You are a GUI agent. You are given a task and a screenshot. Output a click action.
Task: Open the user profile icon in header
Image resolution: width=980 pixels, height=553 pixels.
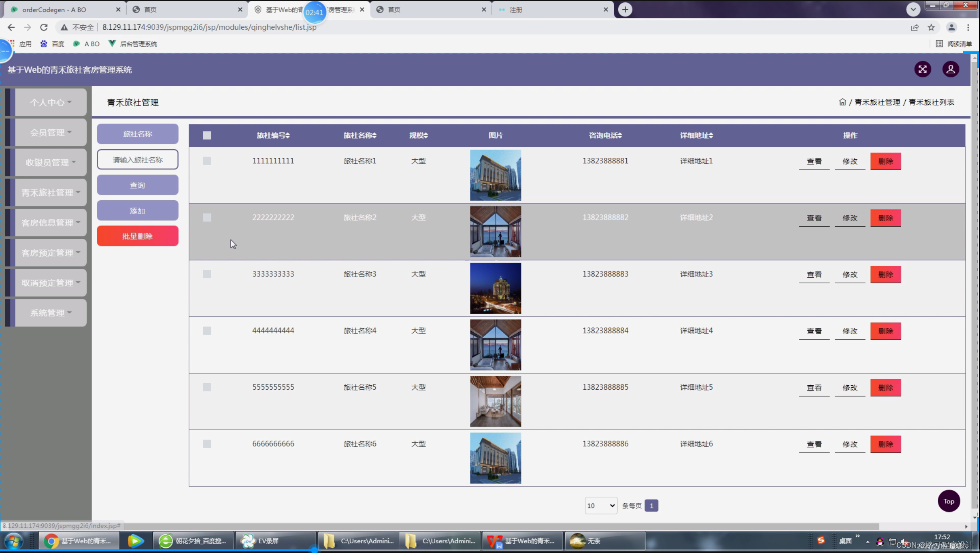coord(950,69)
